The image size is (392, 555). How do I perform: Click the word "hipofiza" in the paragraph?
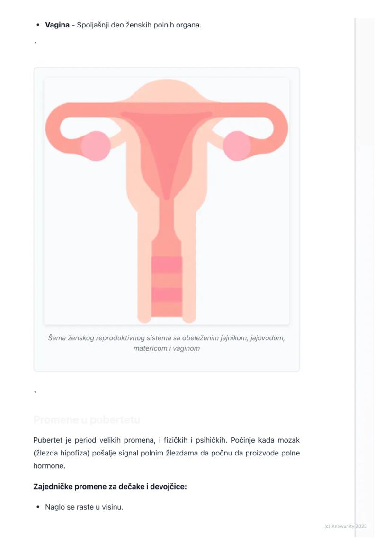(76, 453)
